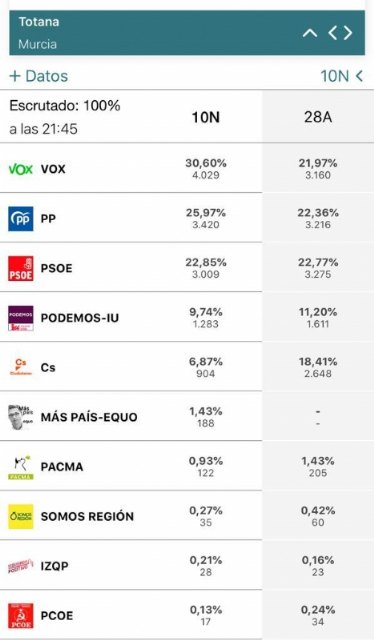Collapse the Totana panel with up chevron
This screenshot has width=374, height=640.
(x=310, y=33)
